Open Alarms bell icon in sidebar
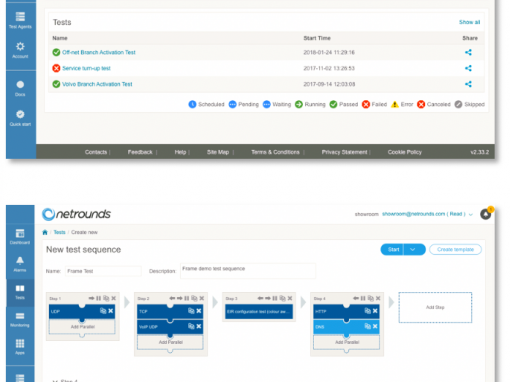This screenshot has width=510, height=382. click(20, 260)
